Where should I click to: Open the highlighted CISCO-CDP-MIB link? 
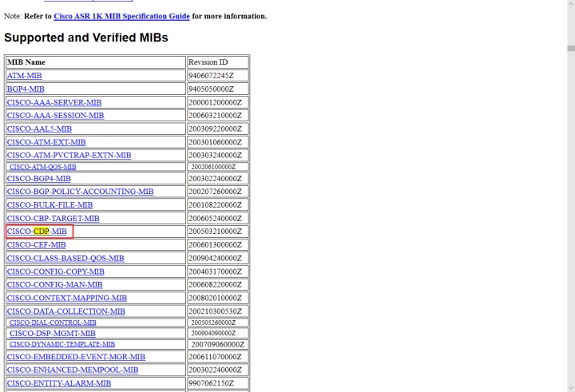[x=37, y=232]
